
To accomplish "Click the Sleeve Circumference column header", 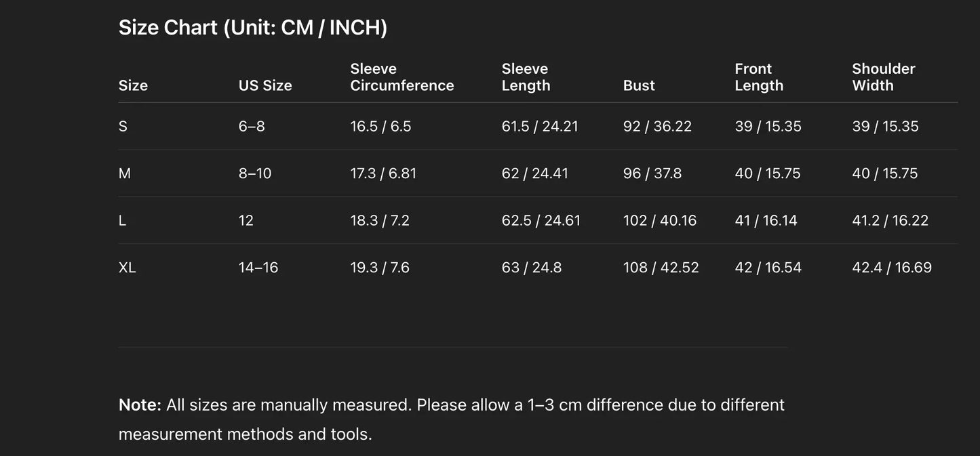I will point(401,77).
